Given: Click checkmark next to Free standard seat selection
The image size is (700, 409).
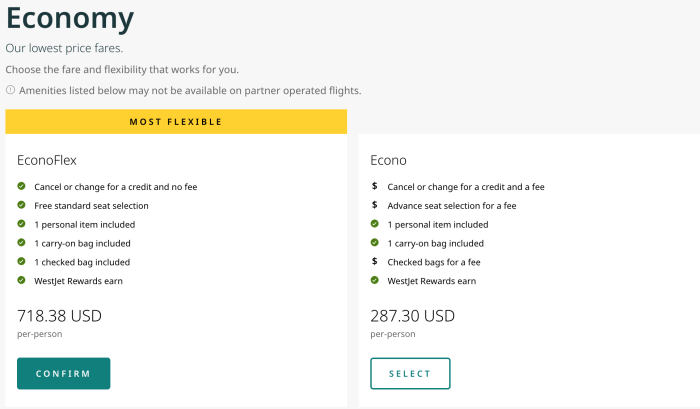Looking at the screenshot, I should click(22, 205).
